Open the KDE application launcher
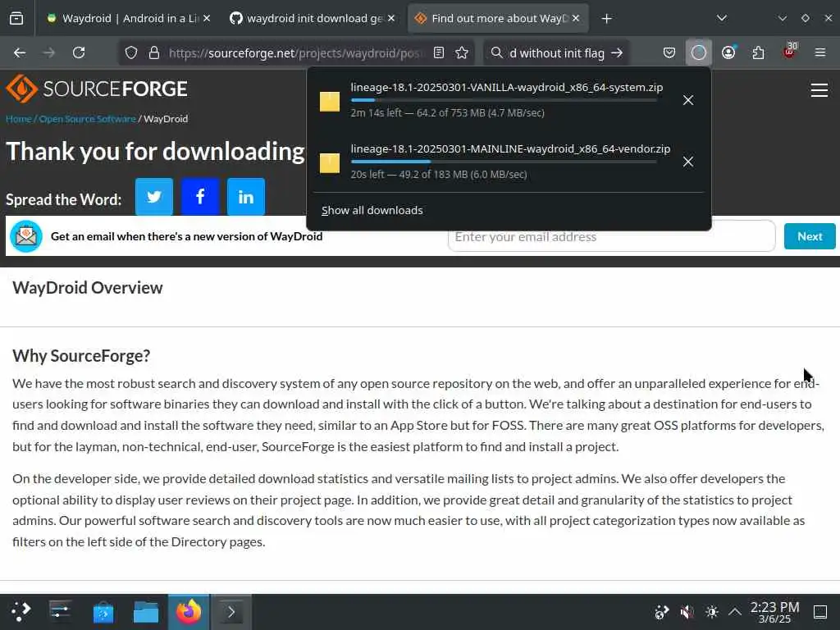 point(21,612)
